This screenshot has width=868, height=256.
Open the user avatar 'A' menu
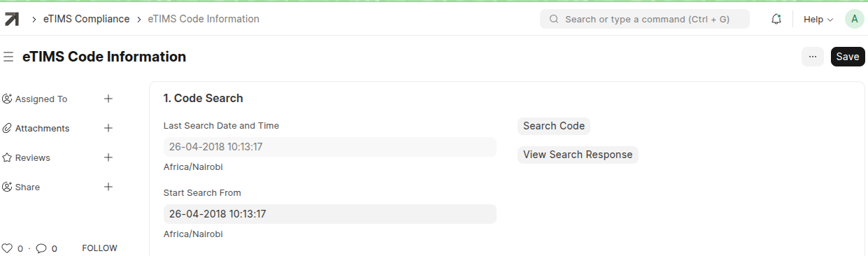(854, 19)
